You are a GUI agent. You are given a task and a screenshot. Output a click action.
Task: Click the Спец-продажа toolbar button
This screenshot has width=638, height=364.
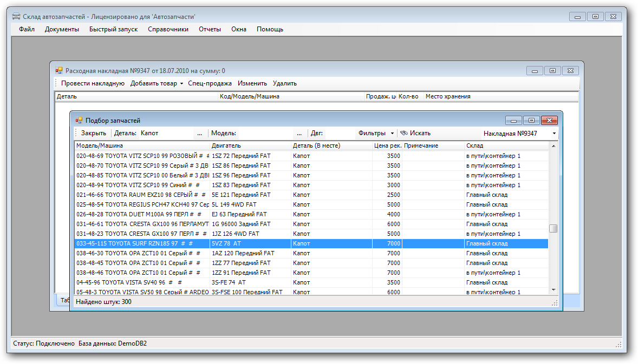point(210,83)
